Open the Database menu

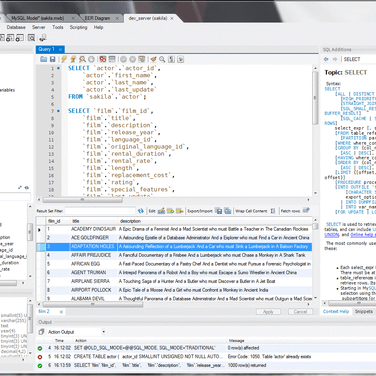click(x=16, y=27)
